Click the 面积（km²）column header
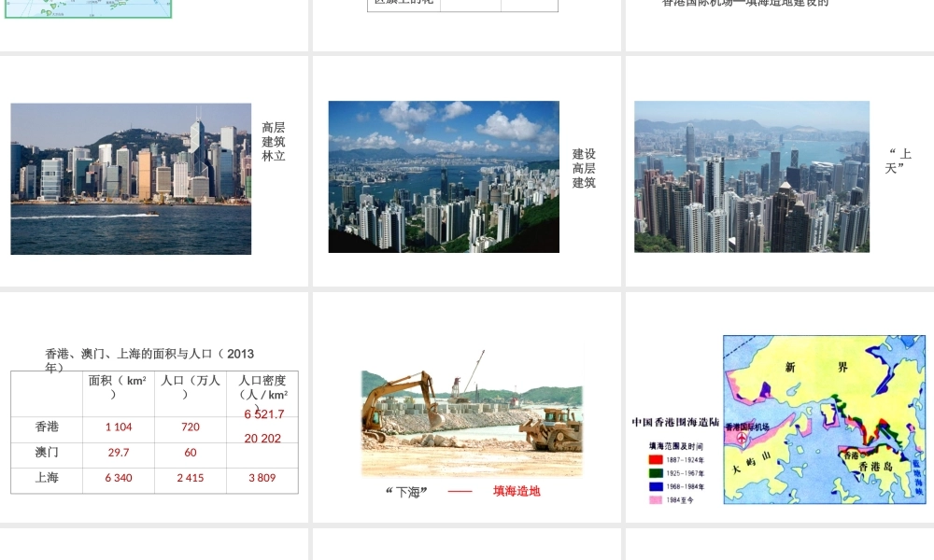The height and width of the screenshot is (560, 934). [118, 386]
